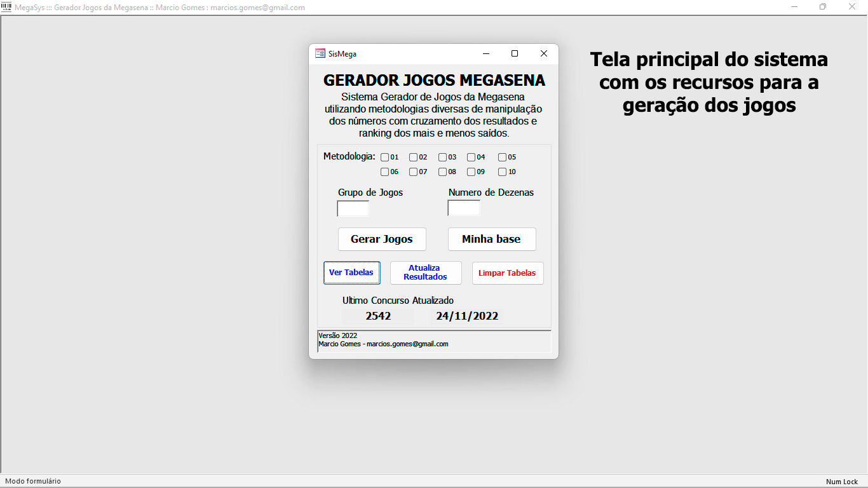Click inside the Grupo de Jogos field
This screenshot has height=488, width=868.
pyautogui.click(x=353, y=208)
